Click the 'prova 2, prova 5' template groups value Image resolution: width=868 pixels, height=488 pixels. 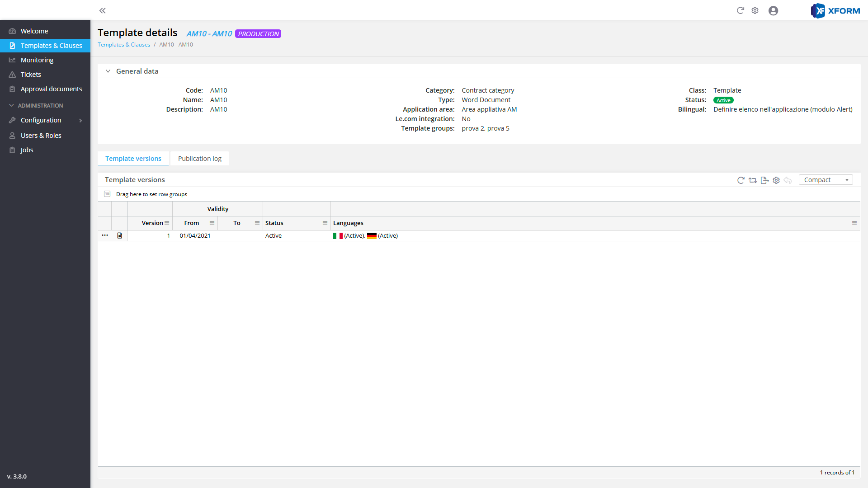click(x=486, y=128)
